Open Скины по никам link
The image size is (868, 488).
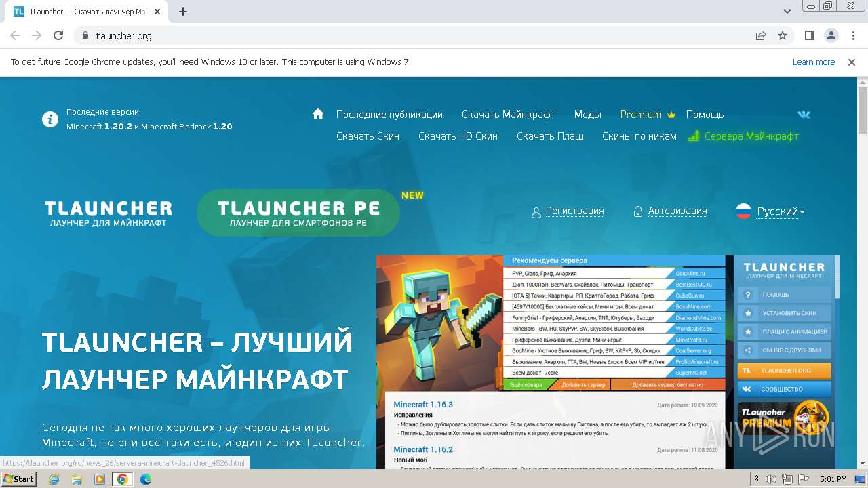pyautogui.click(x=639, y=136)
